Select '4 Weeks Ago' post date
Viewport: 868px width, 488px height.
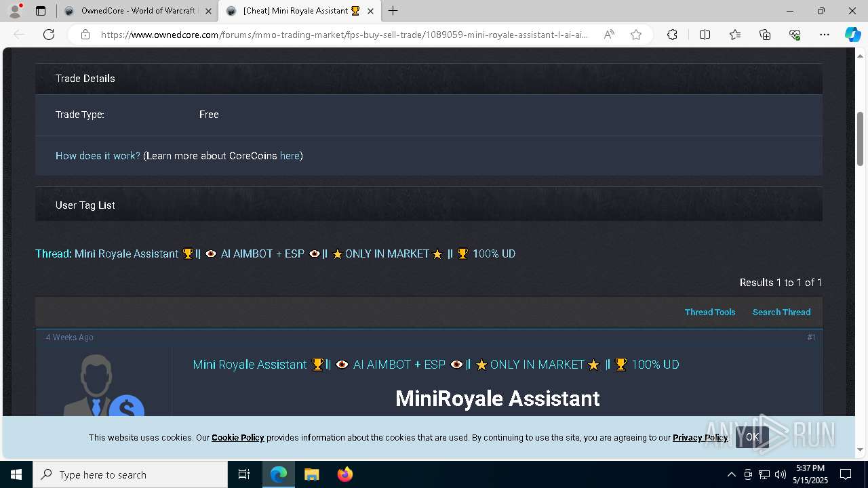pos(70,338)
